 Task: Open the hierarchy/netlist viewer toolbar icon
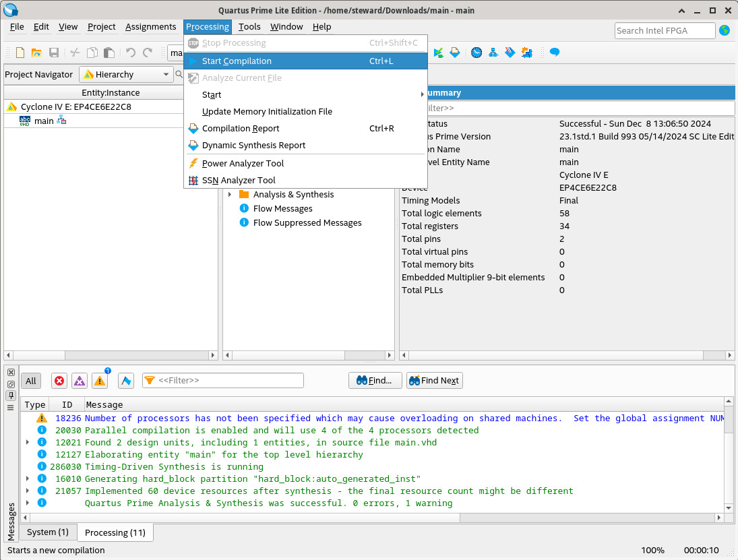point(493,53)
